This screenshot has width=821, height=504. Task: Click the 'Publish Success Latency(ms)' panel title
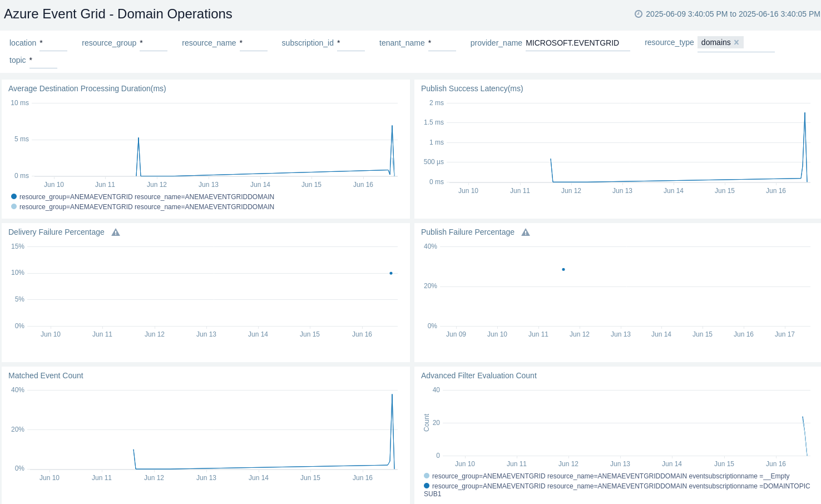472,88
